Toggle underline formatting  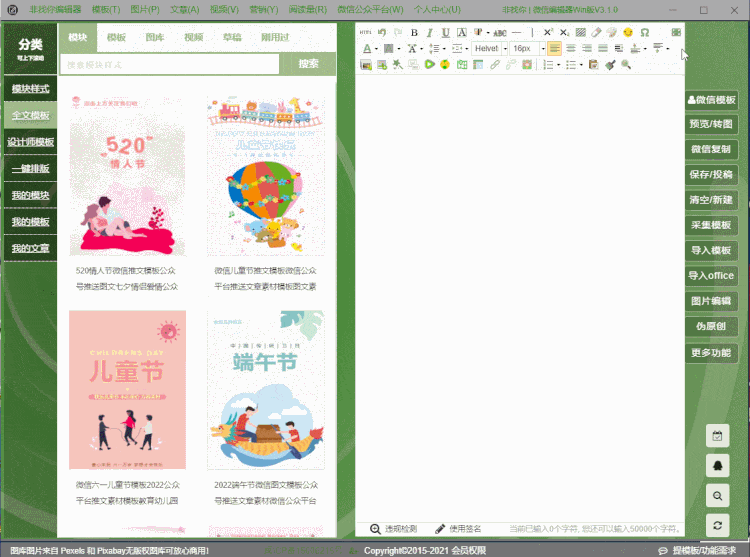tap(445, 33)
